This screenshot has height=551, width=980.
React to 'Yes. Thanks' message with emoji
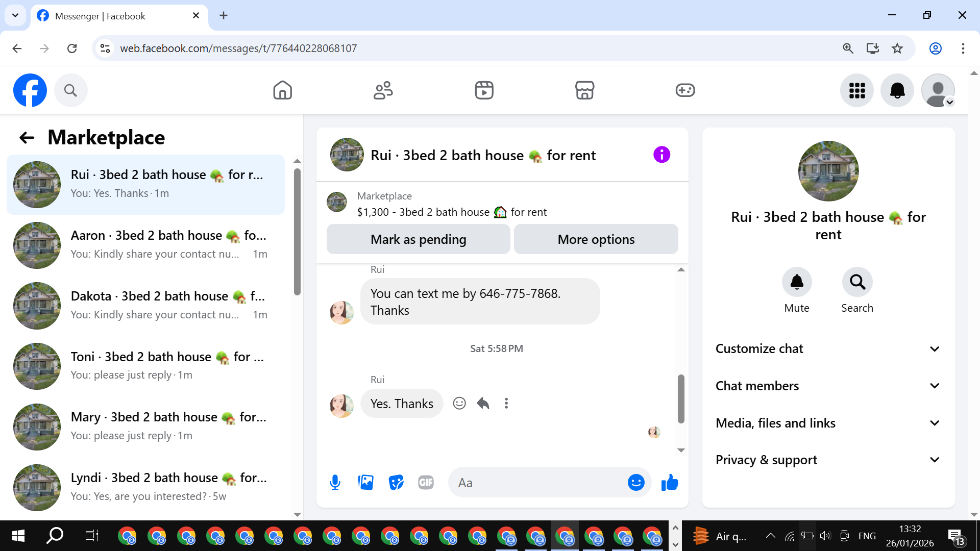point(459,404)
